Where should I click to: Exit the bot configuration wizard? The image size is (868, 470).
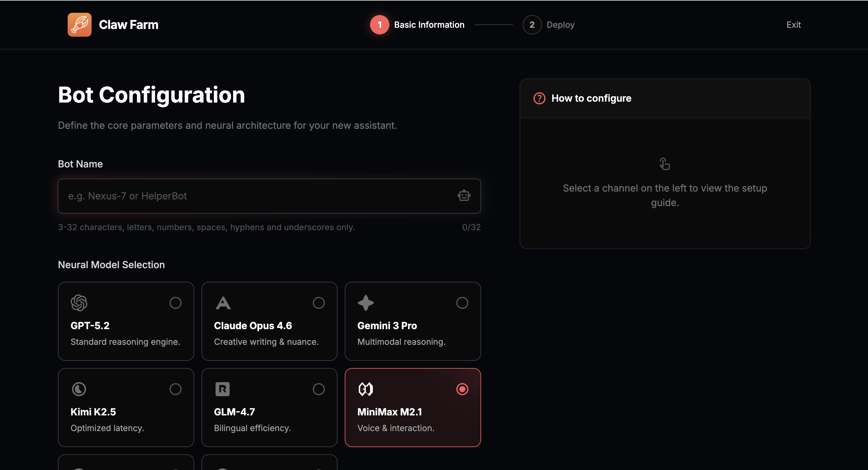pos(794,25)
